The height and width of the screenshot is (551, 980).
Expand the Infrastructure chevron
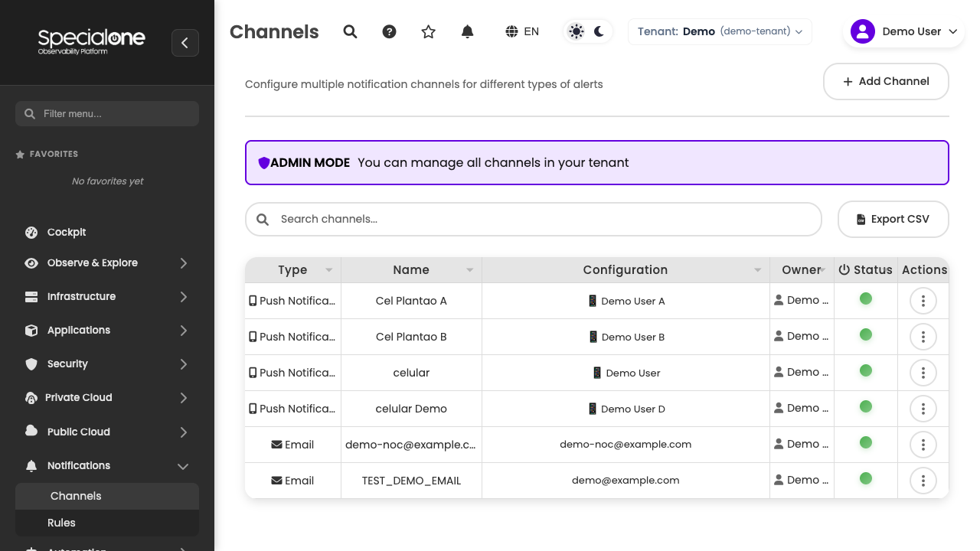click(x=184, y=296)
